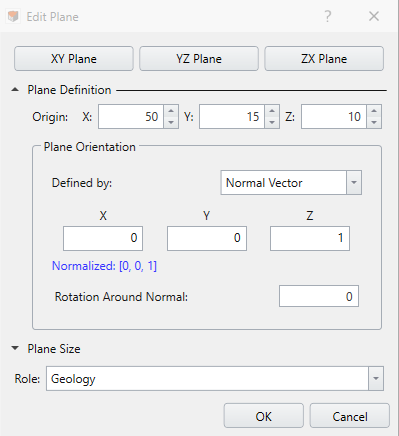Cancel the Edit Plane dialog
Image resolution: width=399 pixels, height=436 pixels.
click(x=350, y=416)
